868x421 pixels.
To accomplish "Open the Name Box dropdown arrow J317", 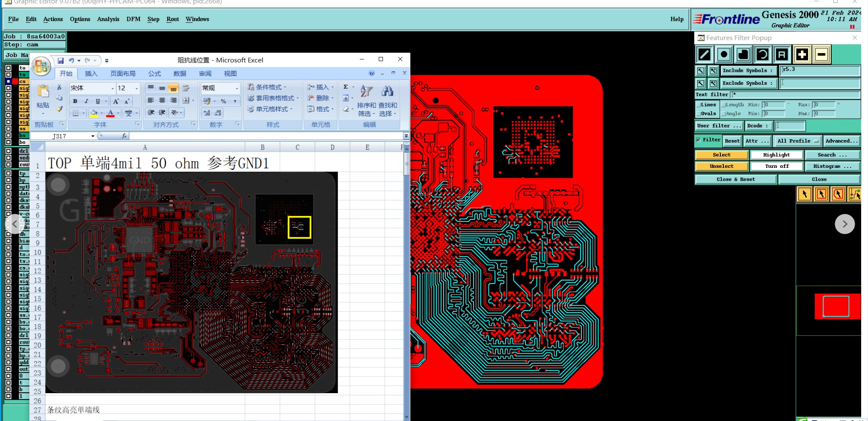I will coord(92,136).
